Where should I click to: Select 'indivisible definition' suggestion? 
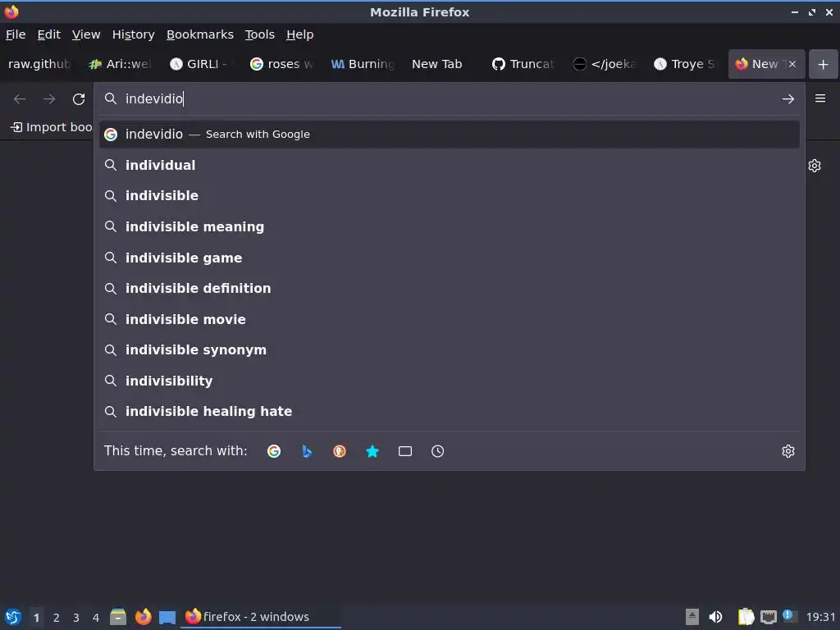coord(450,288)
